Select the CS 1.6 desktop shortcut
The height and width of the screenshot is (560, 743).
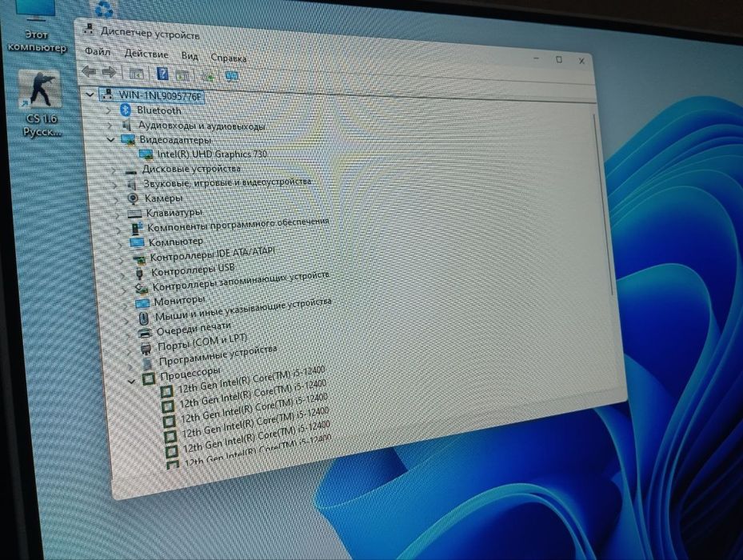click(42, 103)
